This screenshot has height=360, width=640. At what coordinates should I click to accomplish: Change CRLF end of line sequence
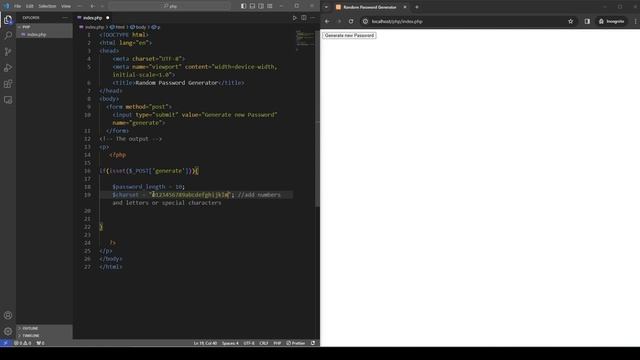coord(264,343)
